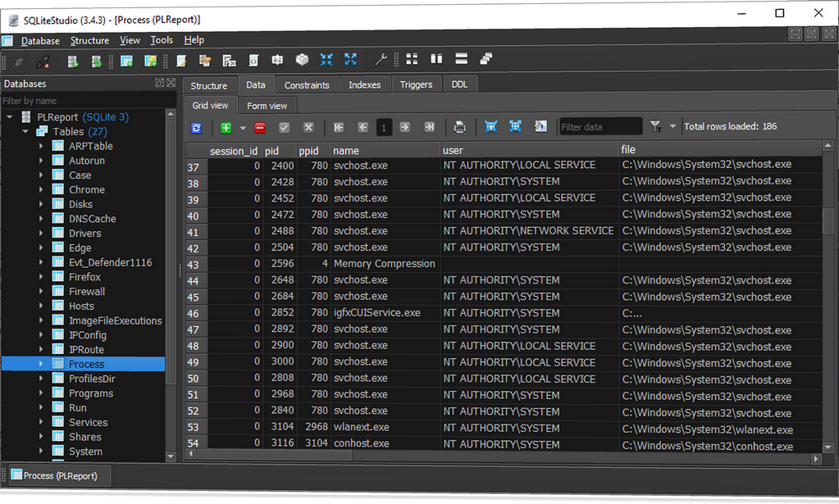Click the Filter data input field

[x=600, y=127]
